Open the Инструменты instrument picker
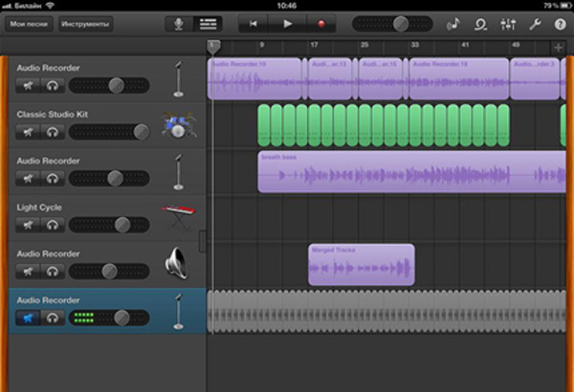Viewport: 574px width, 392px height. coord(85,24)
